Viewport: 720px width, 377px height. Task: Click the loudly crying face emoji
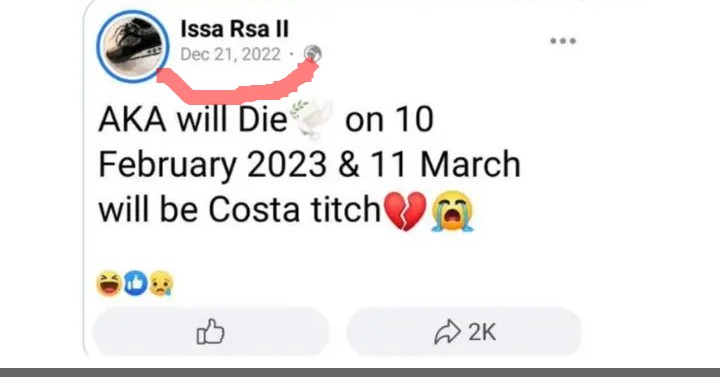coord(452,211)
